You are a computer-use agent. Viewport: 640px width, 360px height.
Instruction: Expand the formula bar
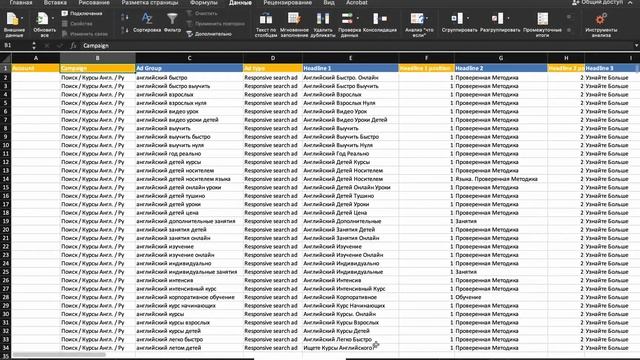point(636,46)
